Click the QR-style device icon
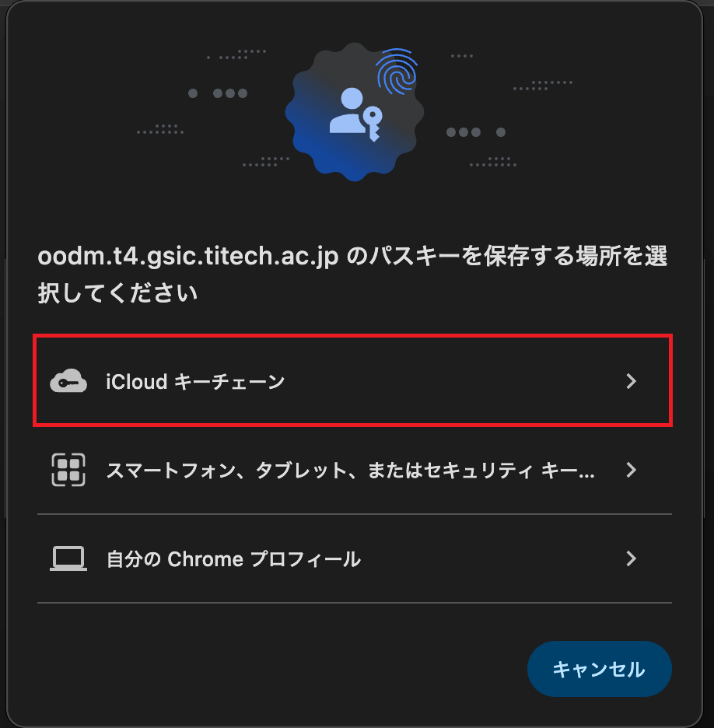The height and width of the screenshot is (728, 714). pyautogui.click(x=68, y=470)
